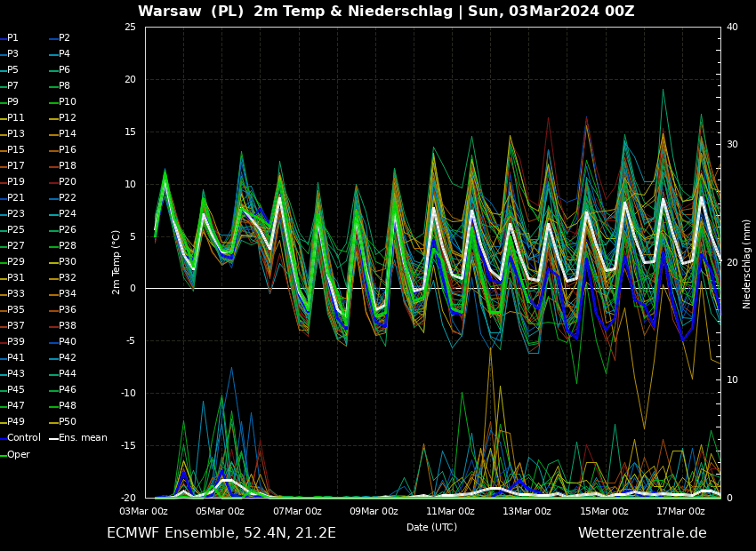Viewport: 756px width, 551px height.
Task: Click legend label 'P6'
Action: pyautogui.click(x=64, y=69)
